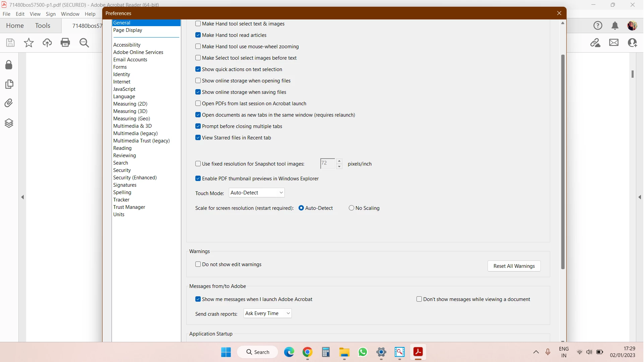Open the Window menu
Image resolution: width=644 pixels, height=362 pixels.
click(x=70, y=14)
